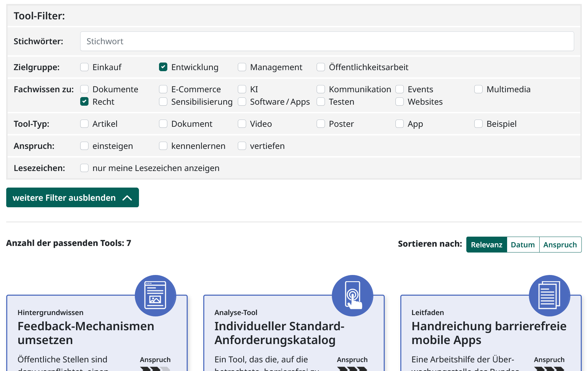Enable Kommunikation filter
This screenshot has width=588, height=371.
click(321, 89)
